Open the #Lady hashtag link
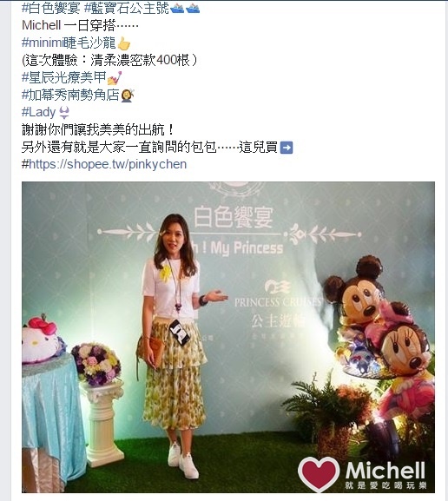Screen dimensions: 448x501 point(39,112)
